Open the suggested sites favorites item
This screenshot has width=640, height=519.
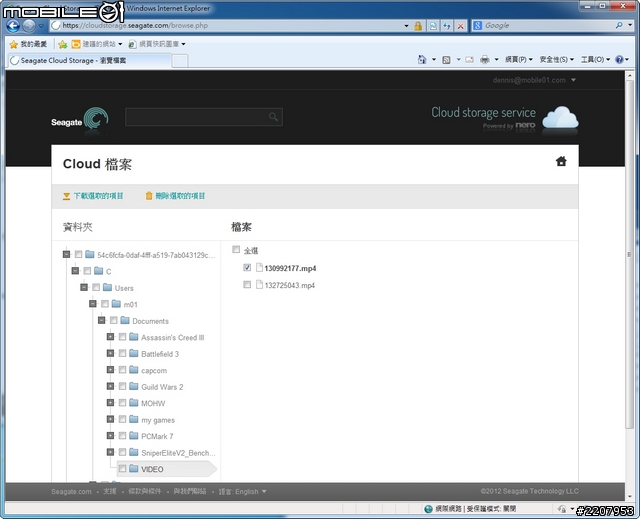97,44
